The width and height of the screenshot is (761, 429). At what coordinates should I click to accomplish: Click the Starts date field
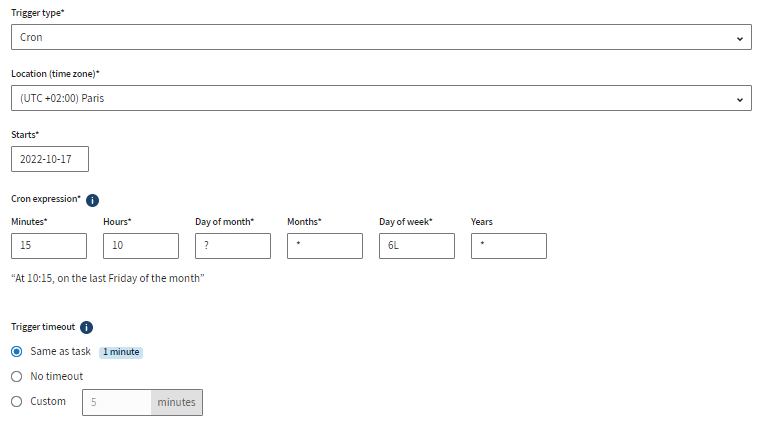click(50, 159)
